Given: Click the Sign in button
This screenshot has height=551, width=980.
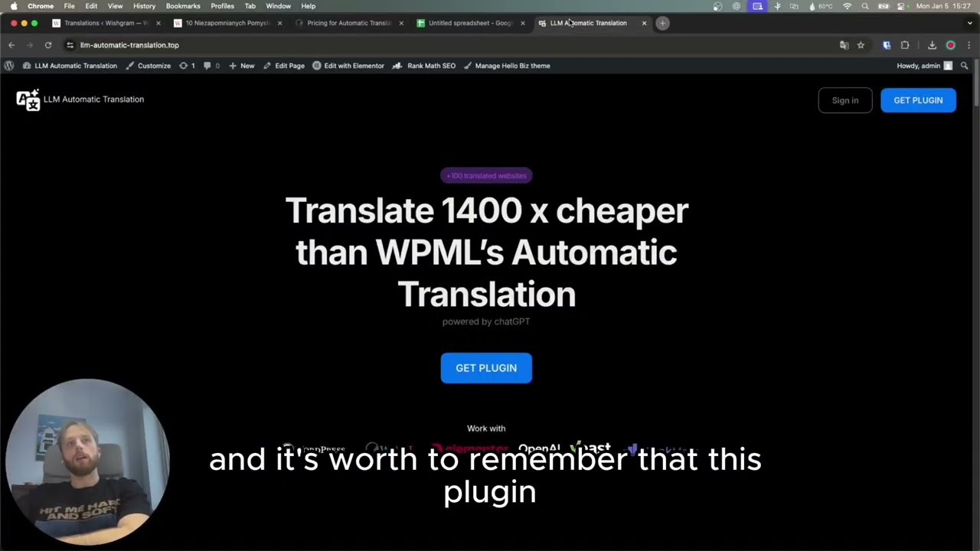Looking at the screenshot, I should point(845,100).
